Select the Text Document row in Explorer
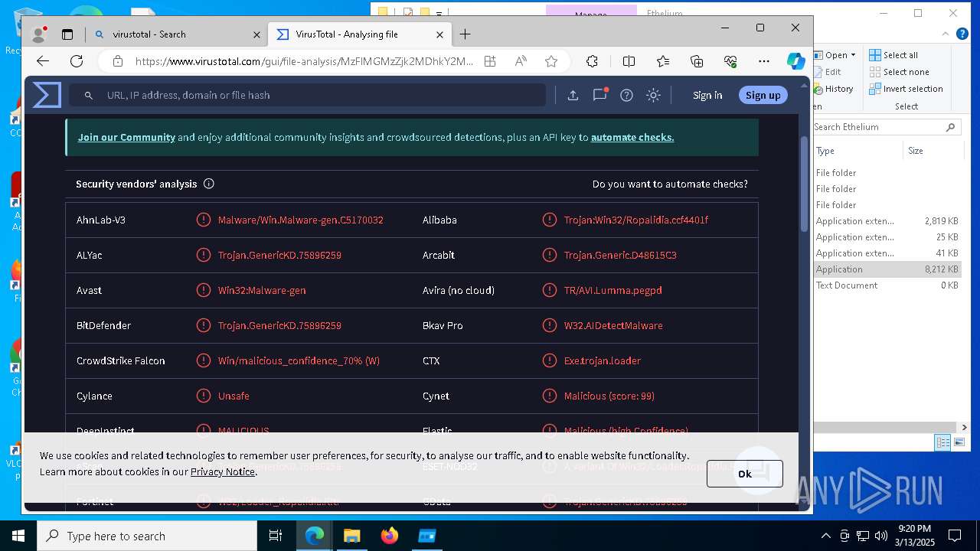The width and height of the screenshot is (980, 551). click(x=887, y=285)
